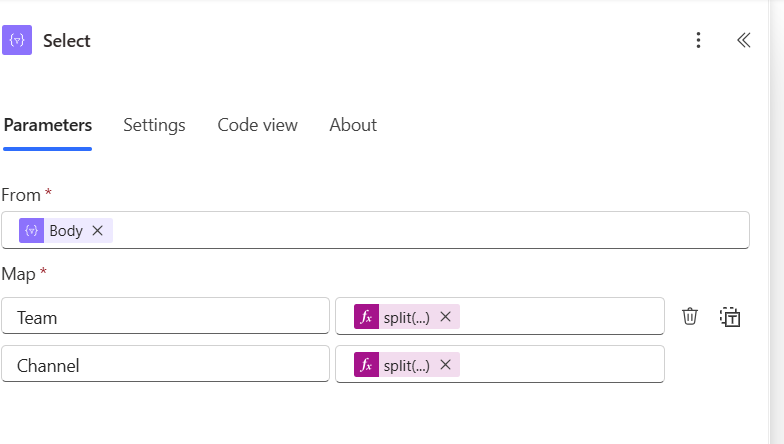Click the Channel key input field
Image resolution: width=784 pixels, height=444 pixels.
(165, 365)
